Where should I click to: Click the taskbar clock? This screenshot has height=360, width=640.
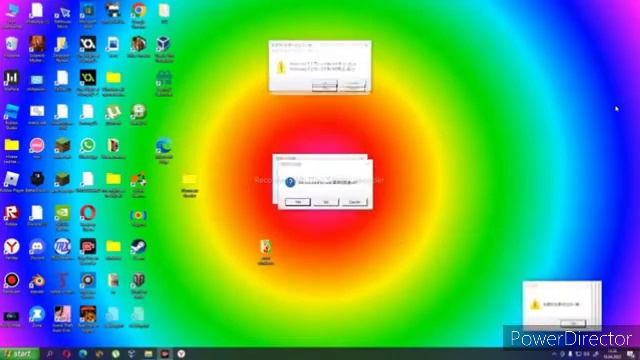pos(613,354)
